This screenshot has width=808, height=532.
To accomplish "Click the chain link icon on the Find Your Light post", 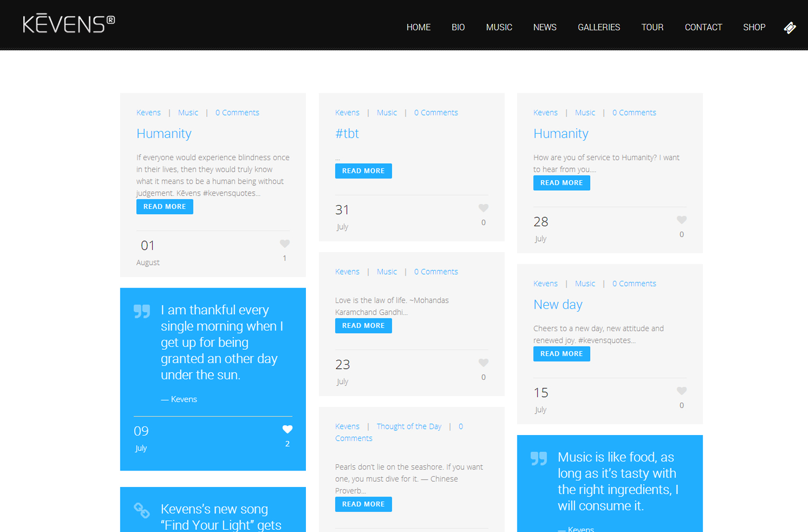I will [142, 510].
